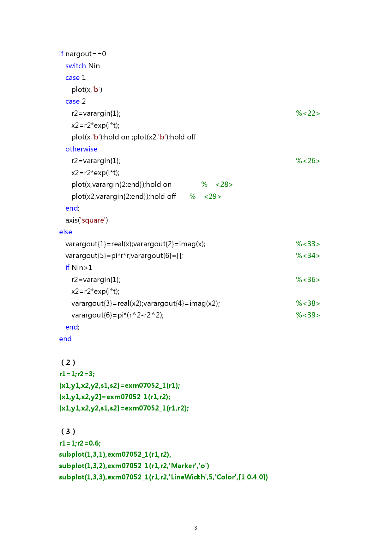Click the line r1=1;r2=3;
The width and height of the screenshot is (392, 555).
click(x=77, y=374)
